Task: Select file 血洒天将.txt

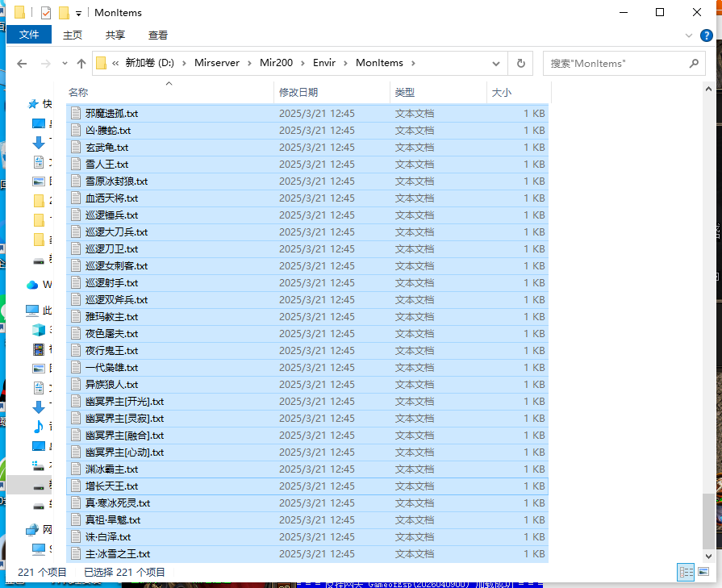Action: pyautogui.click(x=307, y=198)
